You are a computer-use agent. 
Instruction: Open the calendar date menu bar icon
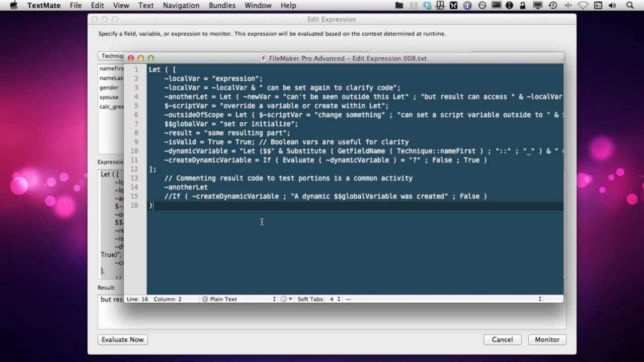pyautogui.click(x=598, y=6)
